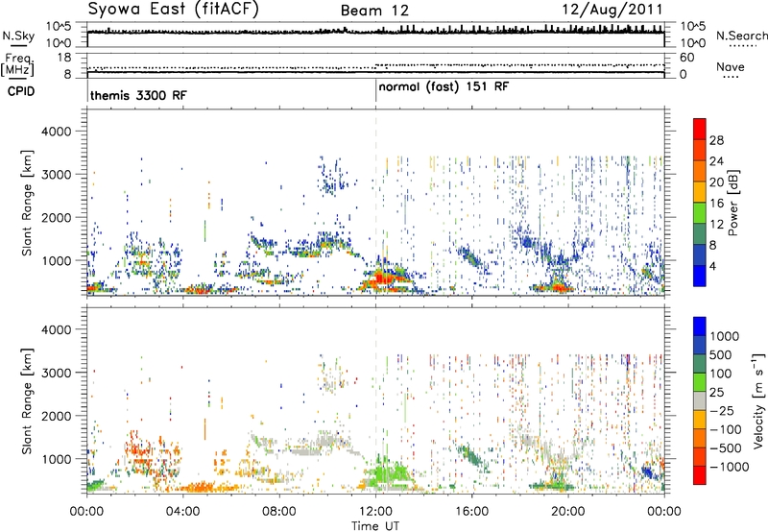Viewport: 768px width, 532px height.
Task: Click the 'Syowa East (fitACF)' title
Action: 174,10
